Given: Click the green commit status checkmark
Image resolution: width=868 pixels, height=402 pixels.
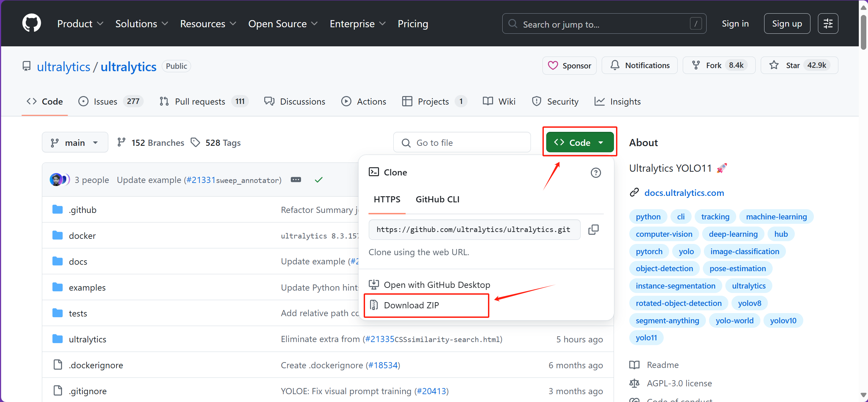Looking at the screenshot, I should [x=318, y=180].
